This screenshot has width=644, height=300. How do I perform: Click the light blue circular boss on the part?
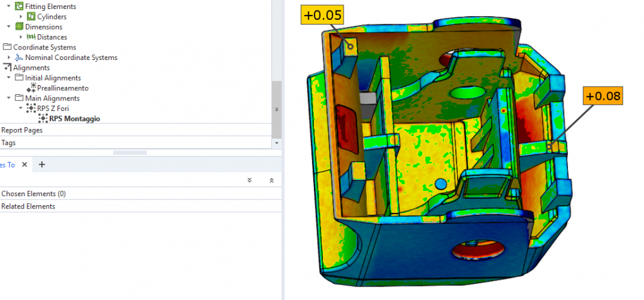440,183
